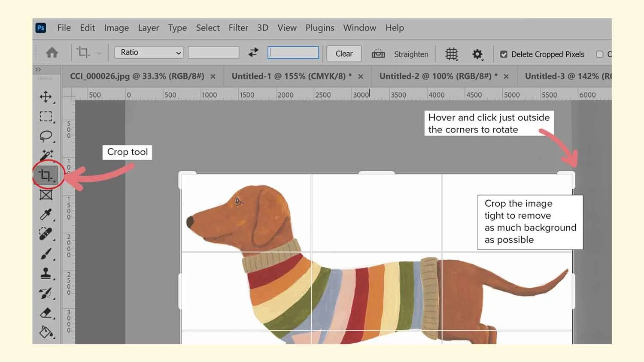644x362 pixels.
Task: Click the crop ratio width input field
Action: click(x=213, y=52)
